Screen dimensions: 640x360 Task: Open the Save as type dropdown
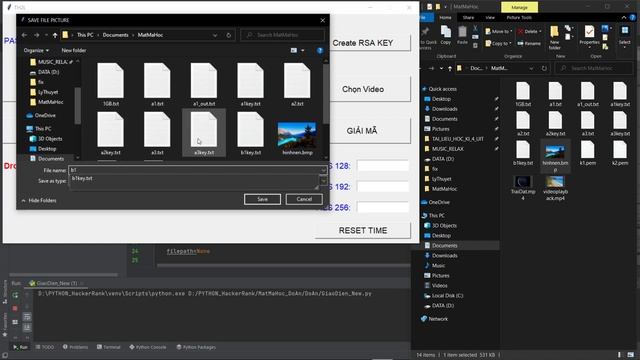(323, 180)
